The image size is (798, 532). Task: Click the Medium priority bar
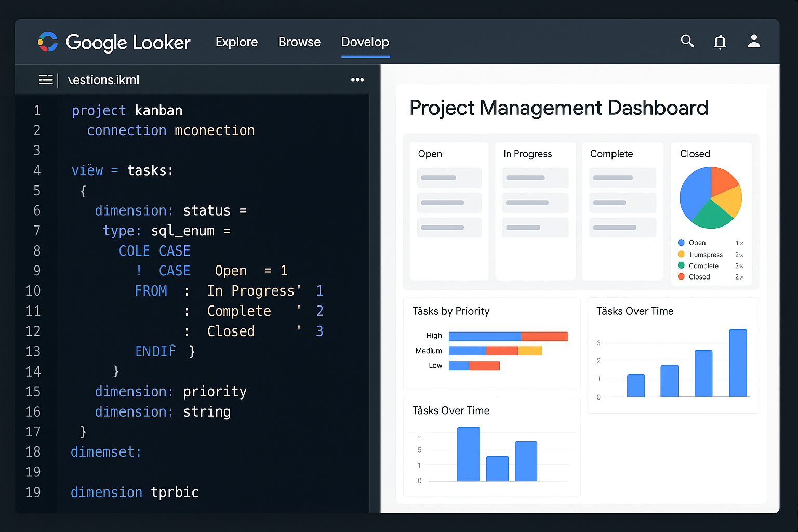(x=496, y=351)
